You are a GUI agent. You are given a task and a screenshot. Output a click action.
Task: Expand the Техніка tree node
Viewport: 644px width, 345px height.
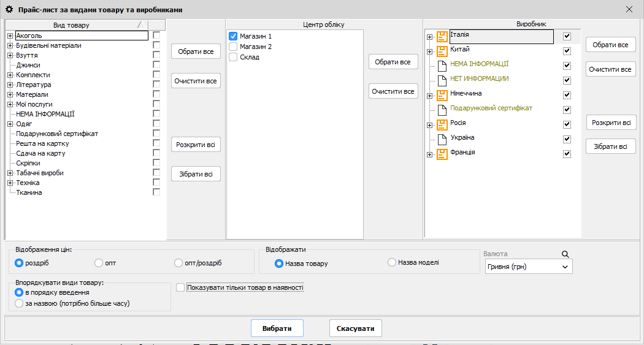10,183
